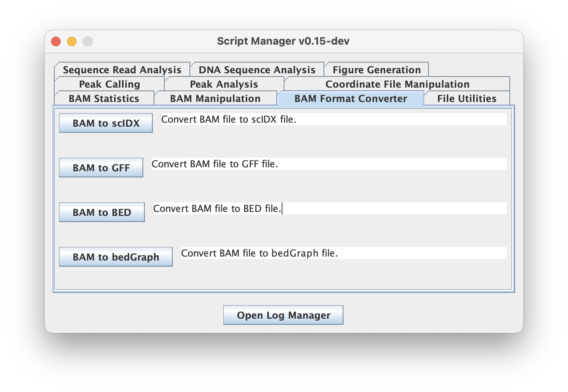Open the DNA Sequence Analysis tab
568x392 pixels.
[x=257, y=70]
